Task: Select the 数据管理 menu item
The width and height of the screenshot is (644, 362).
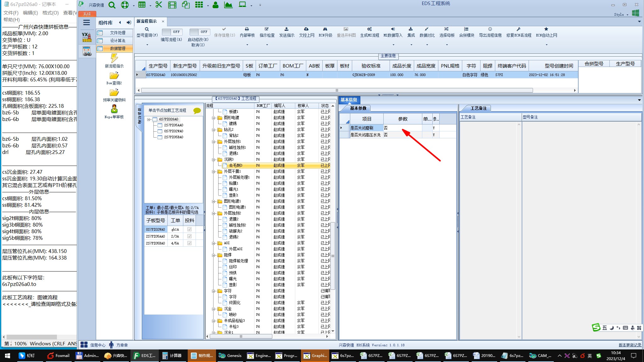Action: point(117,48)
